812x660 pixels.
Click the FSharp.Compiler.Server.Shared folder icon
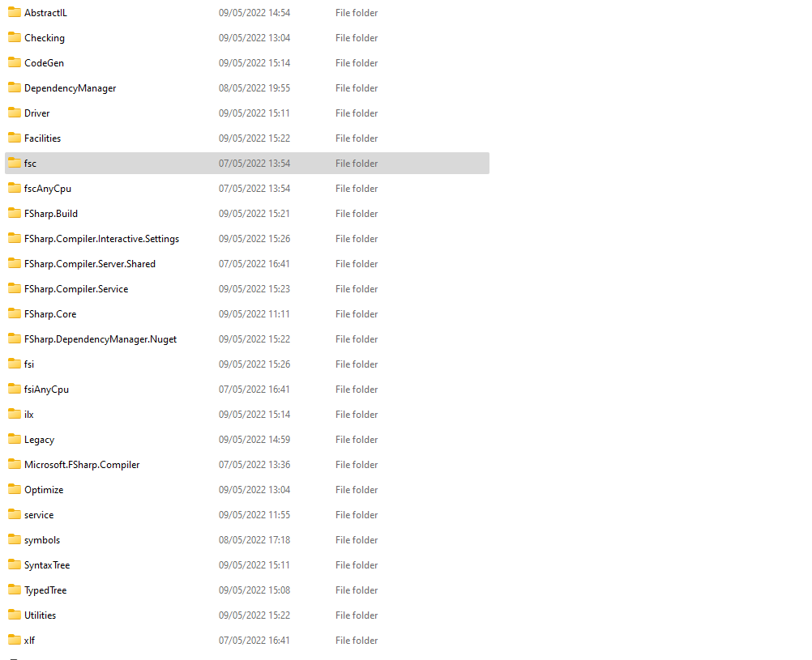[x=15, y=263]
